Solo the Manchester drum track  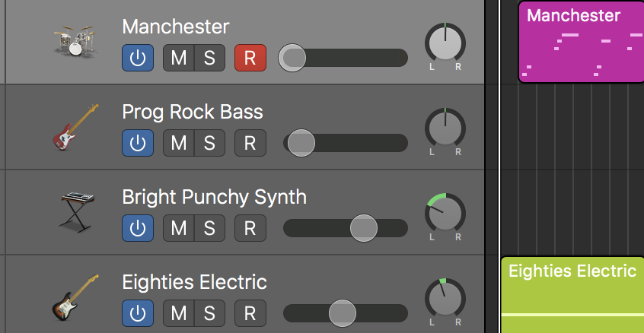[209, 58]
